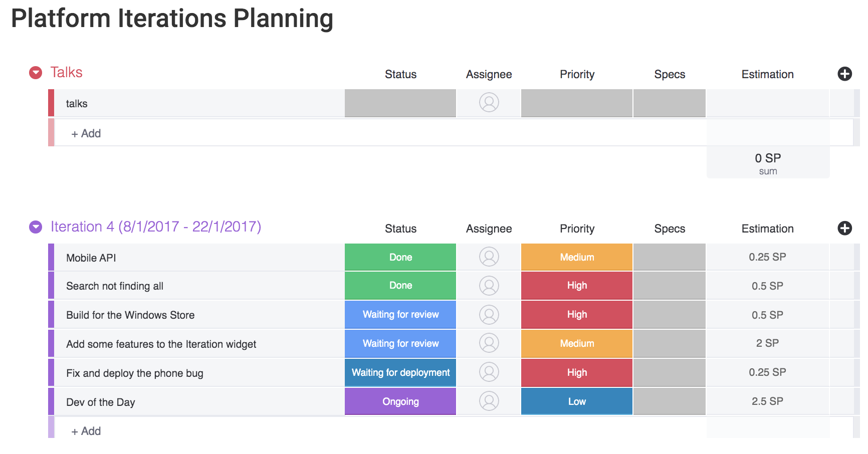Click empty specs cell of talks row
The image size is (868, 454).
click(670, 103)
